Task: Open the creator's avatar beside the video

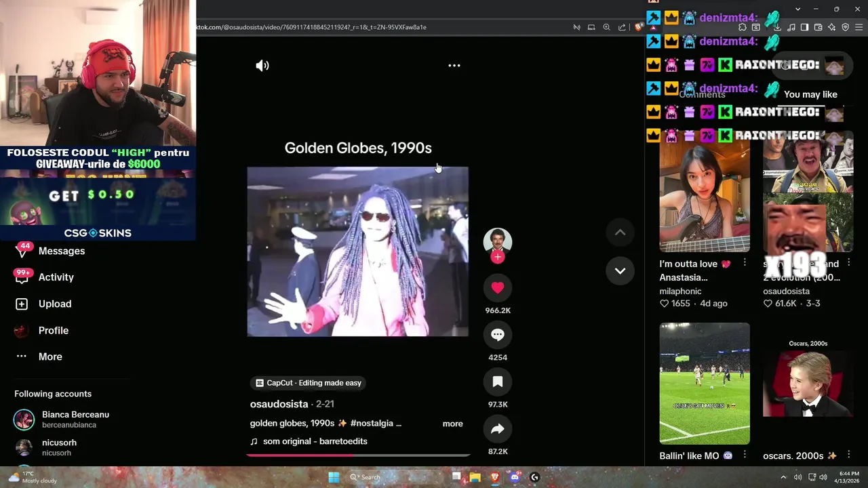Action: tap(498, 241)
